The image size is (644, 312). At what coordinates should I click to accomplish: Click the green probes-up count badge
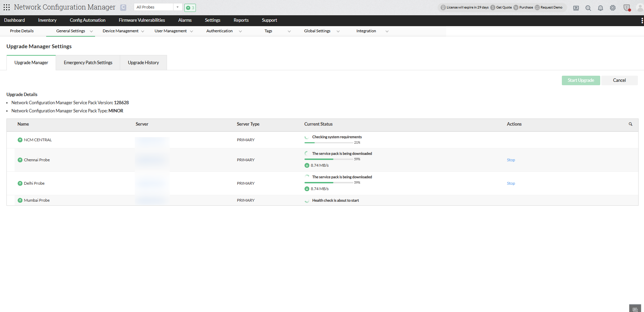tap(190, 7)
